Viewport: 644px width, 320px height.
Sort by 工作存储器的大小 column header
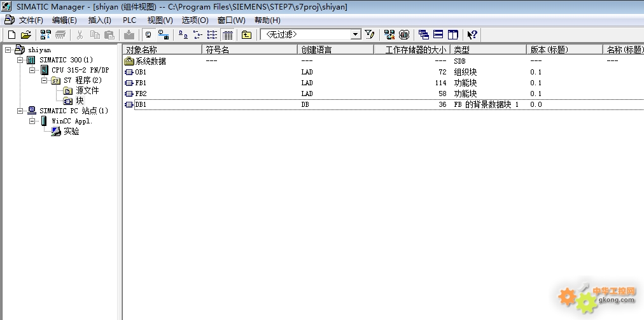[412, 50]
